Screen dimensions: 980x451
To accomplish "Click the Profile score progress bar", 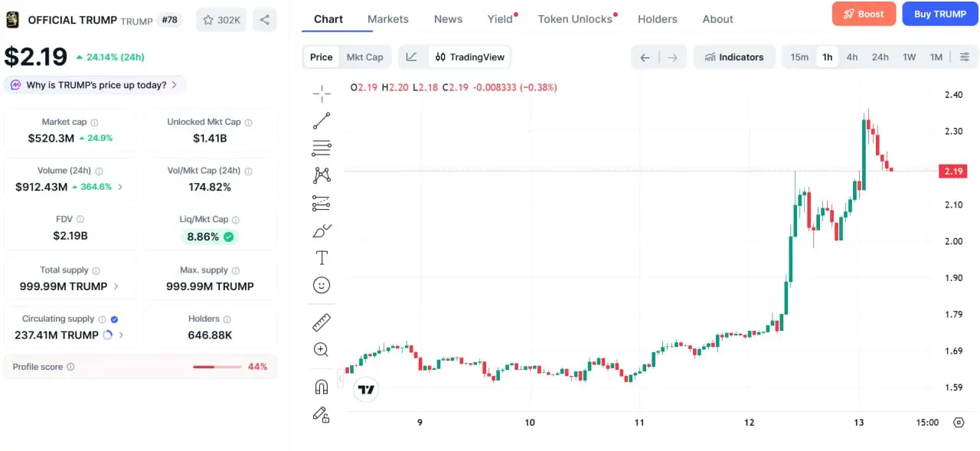I will click(217, 367).
